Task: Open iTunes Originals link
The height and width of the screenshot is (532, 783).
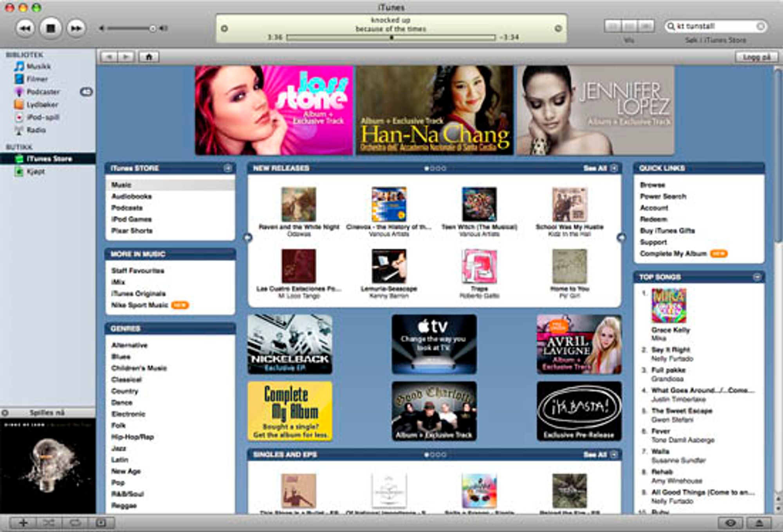Action: tap(139, 293)
